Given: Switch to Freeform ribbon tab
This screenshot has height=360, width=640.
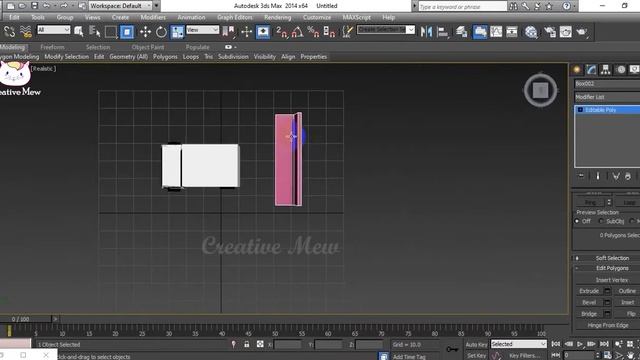Looking at the screenshot, I should 52,47.
